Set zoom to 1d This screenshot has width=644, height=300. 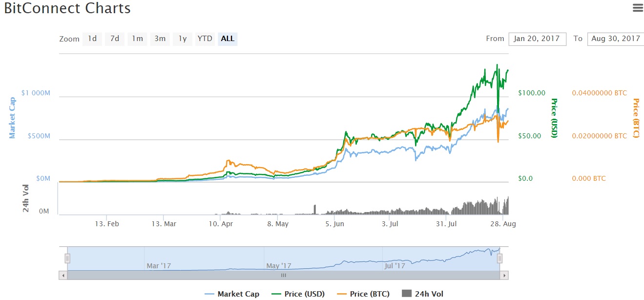92,39
